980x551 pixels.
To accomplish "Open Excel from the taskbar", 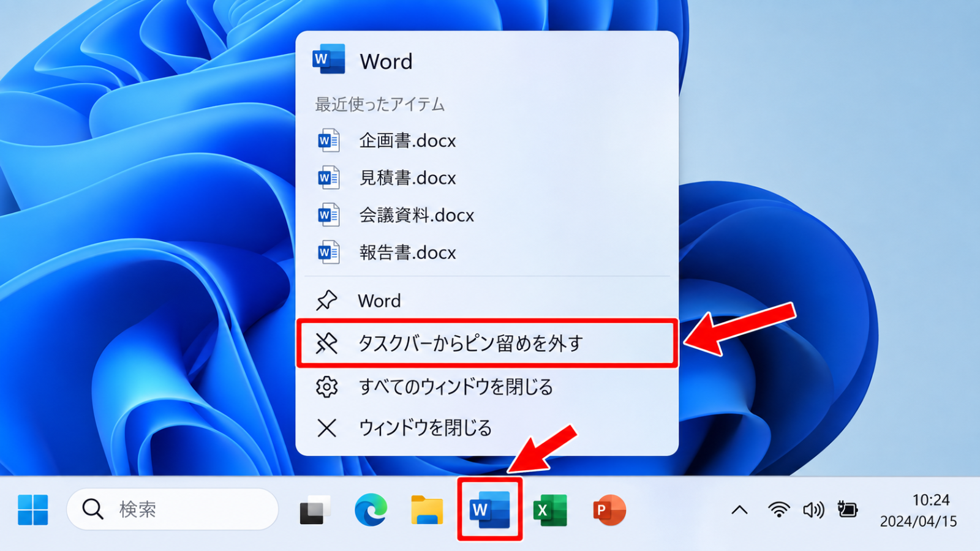I will tap(550, 510).
